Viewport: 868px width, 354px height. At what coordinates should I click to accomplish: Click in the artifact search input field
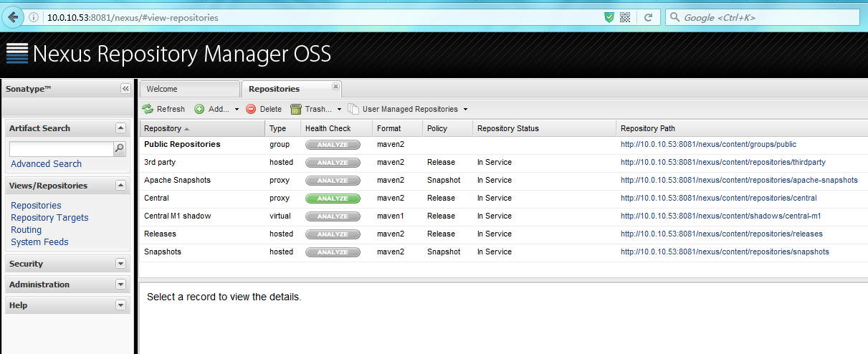(62, 149)
